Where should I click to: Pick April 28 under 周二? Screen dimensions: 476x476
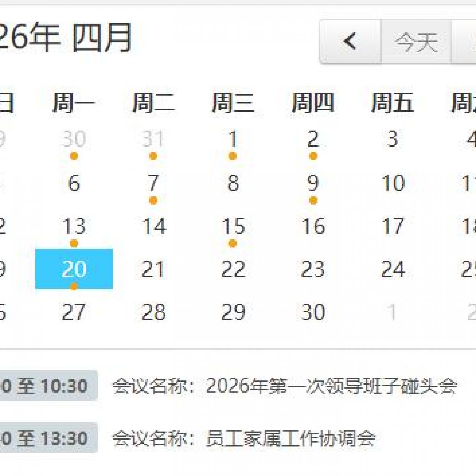point(153,312)
